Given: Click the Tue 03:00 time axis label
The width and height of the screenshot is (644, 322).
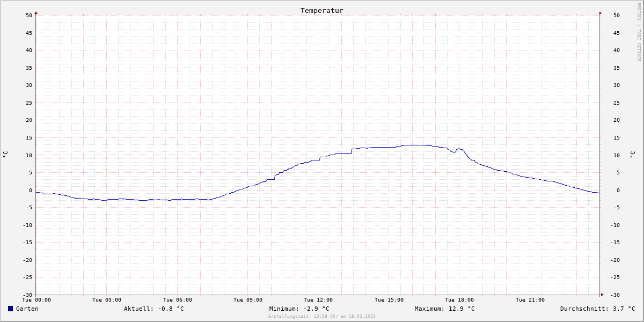Looking at the screenshot, I should [x=107, y=300].
